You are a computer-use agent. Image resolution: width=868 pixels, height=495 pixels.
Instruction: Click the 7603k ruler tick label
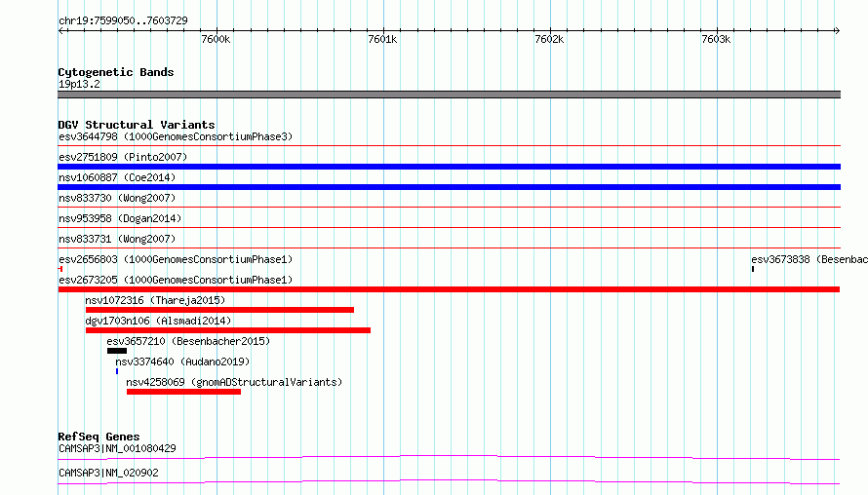tap(716, 39)
